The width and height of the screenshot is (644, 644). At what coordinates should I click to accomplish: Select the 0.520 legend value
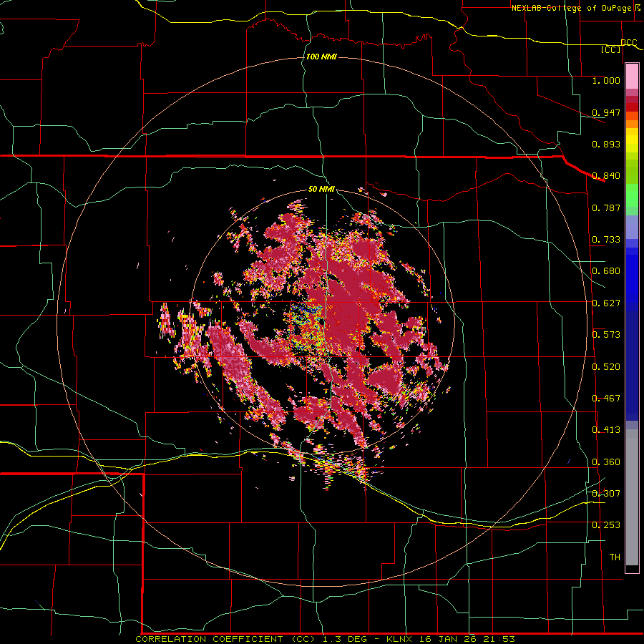pos(606,367)
